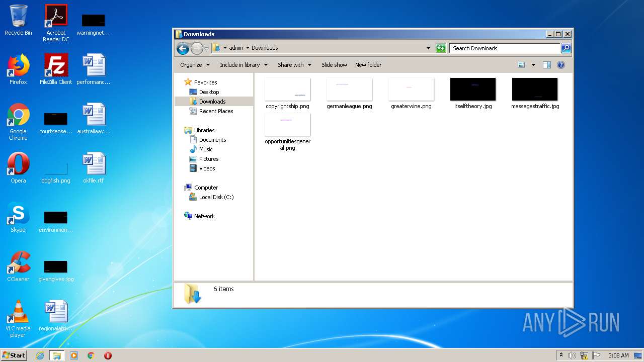Open view options dropdown arrow
This screenshot has height=362, width=644.
click(x=533, y=65)
